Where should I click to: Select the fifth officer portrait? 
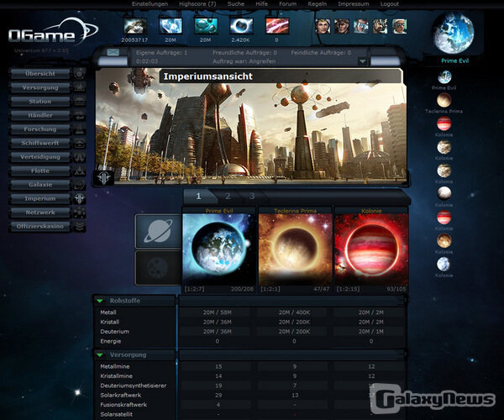click(x=400, y=26)
